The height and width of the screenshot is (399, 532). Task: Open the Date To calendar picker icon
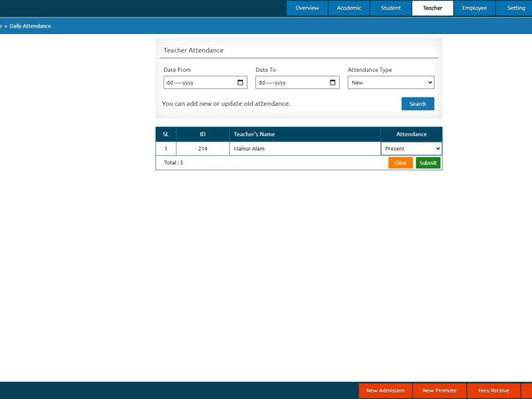point(333,82)
